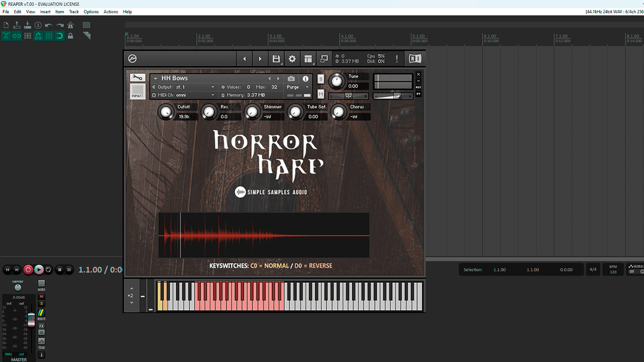This screenshot has width=644, height=362.
Task: Click the Kontakt exclamation warning icon
Action: click(x=397, y=59)
